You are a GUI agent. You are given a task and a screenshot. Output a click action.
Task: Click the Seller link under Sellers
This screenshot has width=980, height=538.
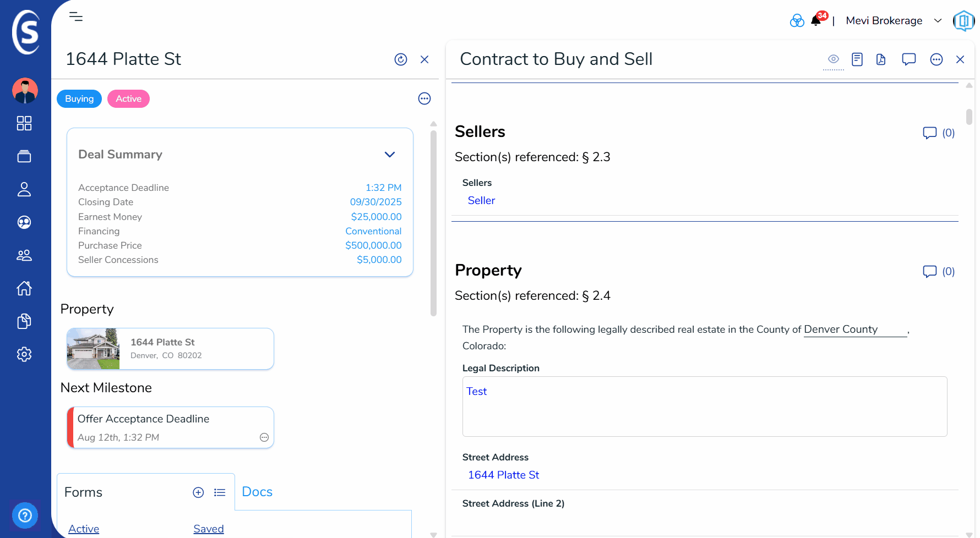(x=481, y=201)
